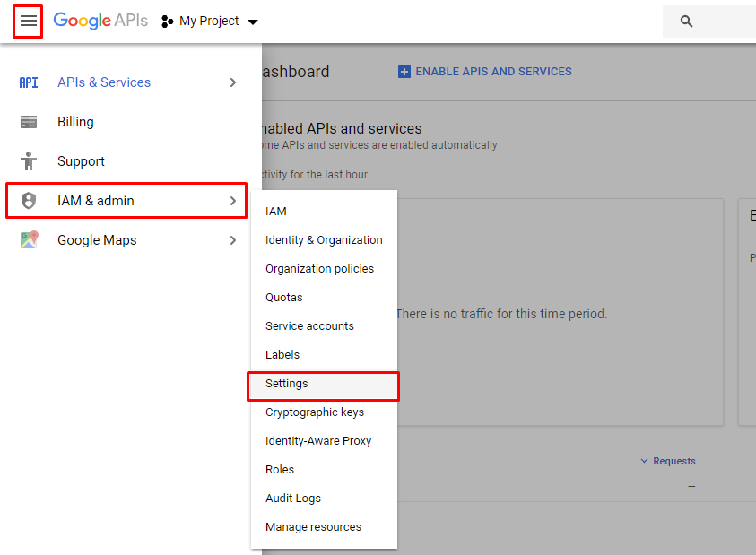Choose Settings from the IAM submenu
The height and width of the screenshot is (555, 756).
(x=324, y=384)
